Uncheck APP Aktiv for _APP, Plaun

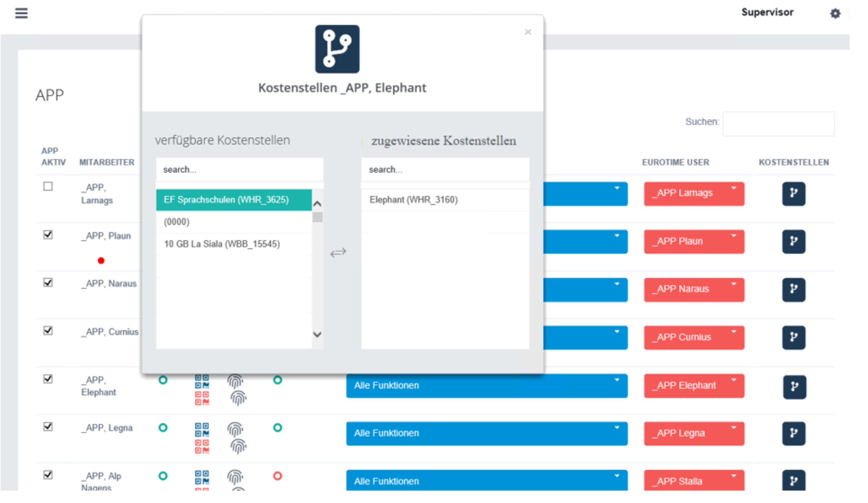click(48, 234)
